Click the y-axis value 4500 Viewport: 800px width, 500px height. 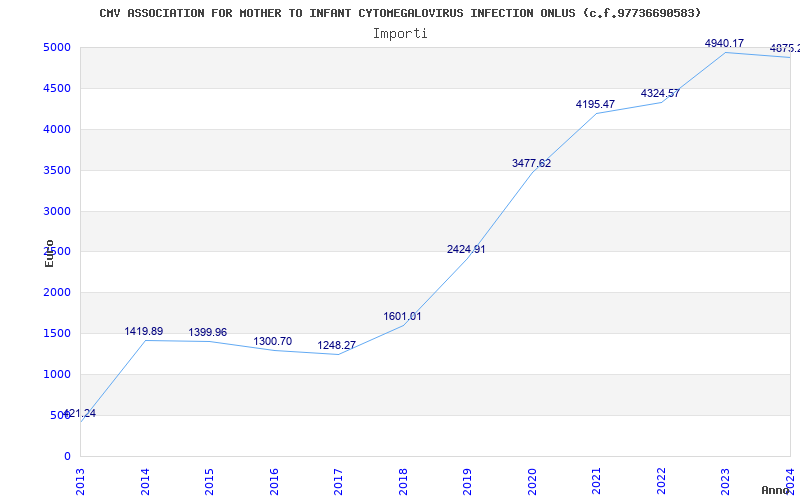(57, 89)
